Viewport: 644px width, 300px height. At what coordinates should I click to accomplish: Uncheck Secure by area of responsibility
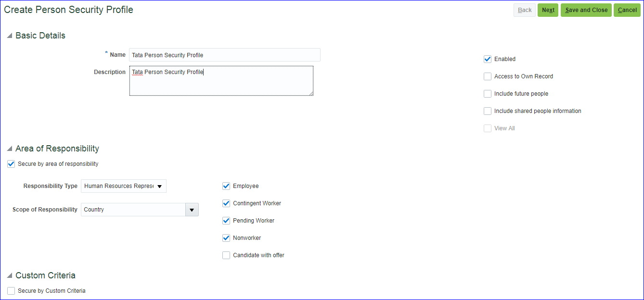click(11, 164)
